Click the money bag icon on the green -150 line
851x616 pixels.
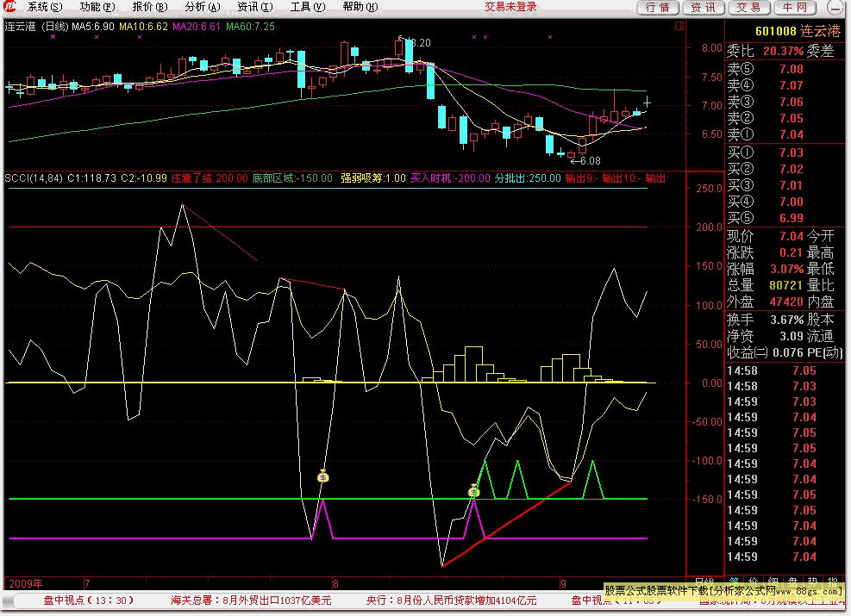(x=474, y=491)
